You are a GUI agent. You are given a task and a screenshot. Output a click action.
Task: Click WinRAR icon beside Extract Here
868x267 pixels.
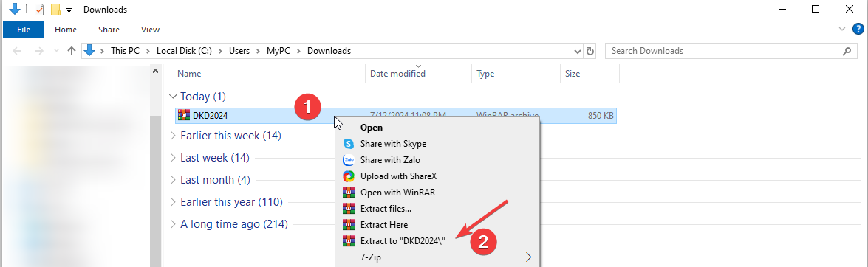tap(348, 225)
